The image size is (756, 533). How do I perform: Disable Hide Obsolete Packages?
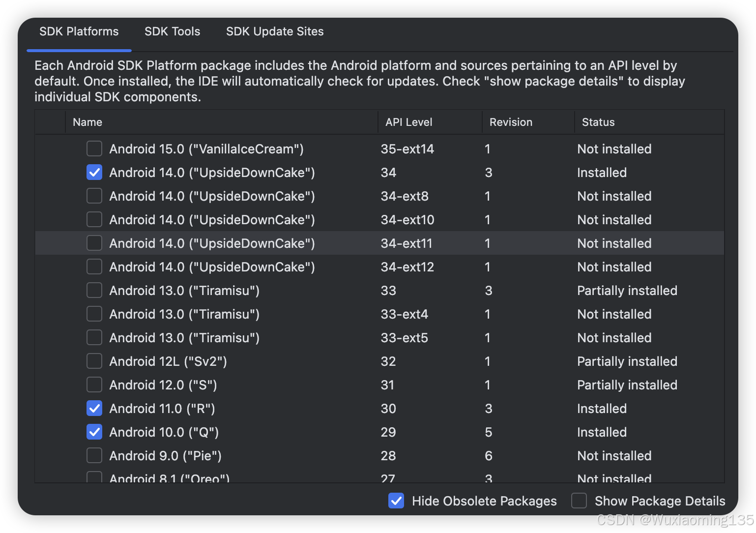coord(396,501)
